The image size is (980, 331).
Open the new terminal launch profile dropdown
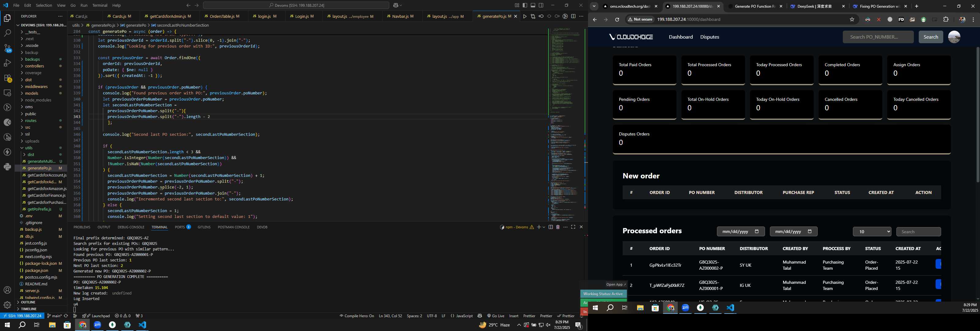(x=544, y=227)
